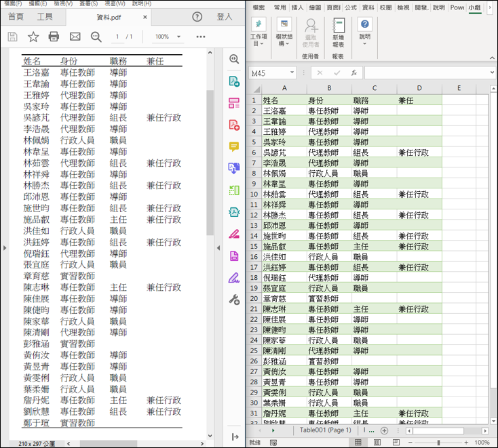Image resolution: width=498 pixels, height=448 pixels.
Task: Select the Table001 (Page 1) sheet tab
Action: tap(325, 430)
